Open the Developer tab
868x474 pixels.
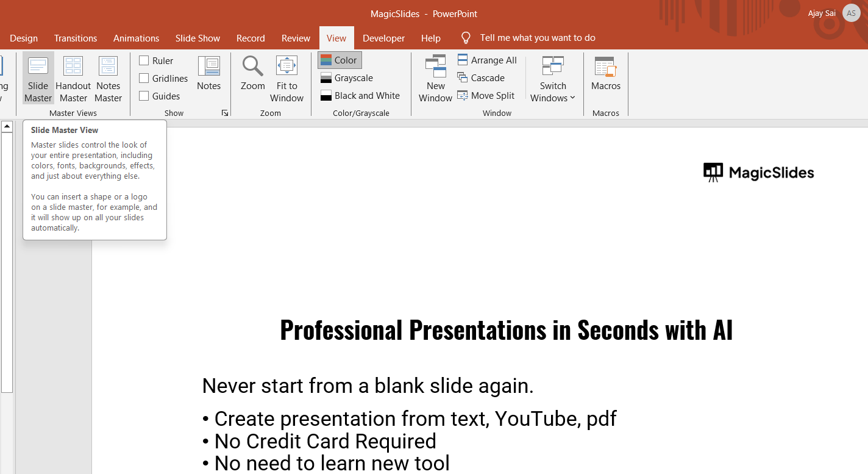[x=383, y=38]
